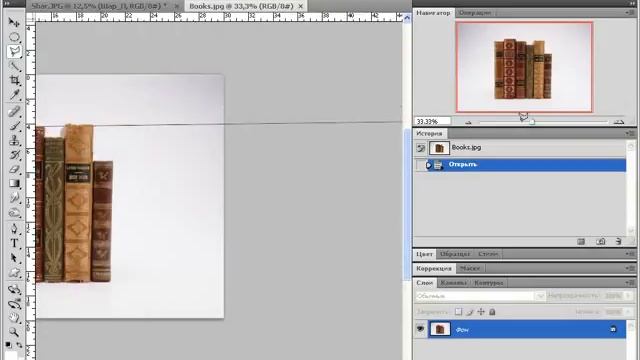This screenshot has height=360, width=640.
Task: Open the Цвет panel options menu
Action: coord(630,254)
